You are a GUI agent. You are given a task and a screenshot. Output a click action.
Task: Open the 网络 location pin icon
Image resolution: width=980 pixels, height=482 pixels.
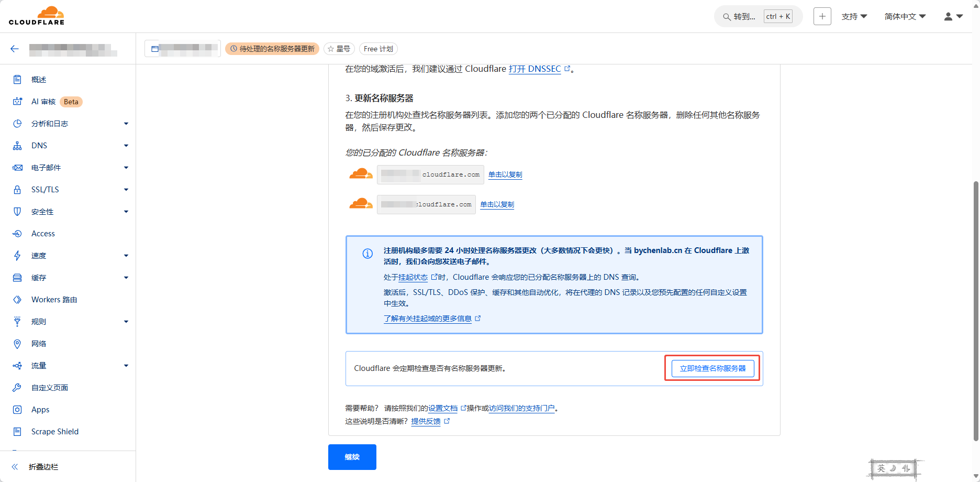pos(17,344)
